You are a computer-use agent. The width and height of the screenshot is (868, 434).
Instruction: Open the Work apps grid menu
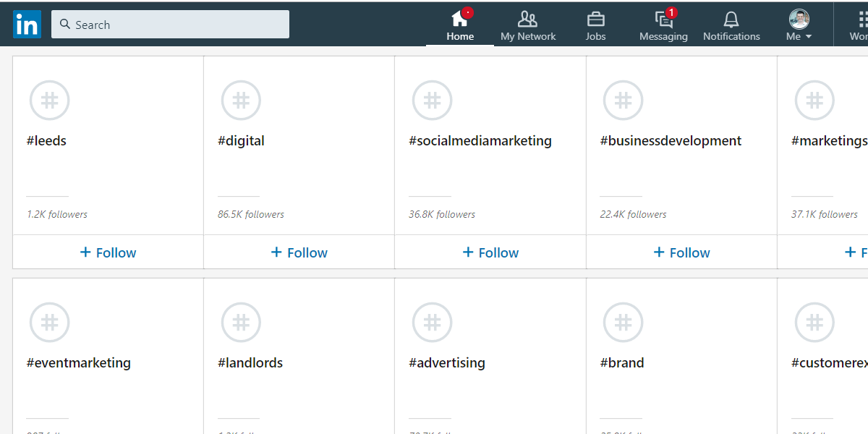click(859, 25)
